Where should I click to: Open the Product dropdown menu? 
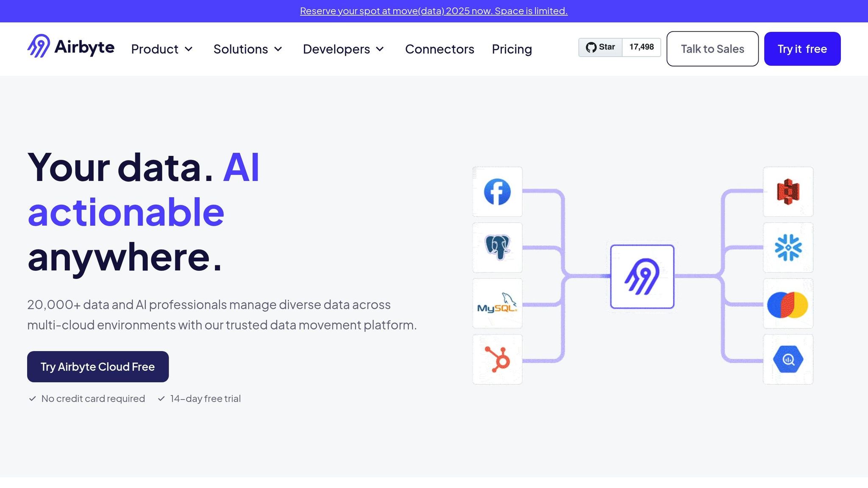point(161,49)
